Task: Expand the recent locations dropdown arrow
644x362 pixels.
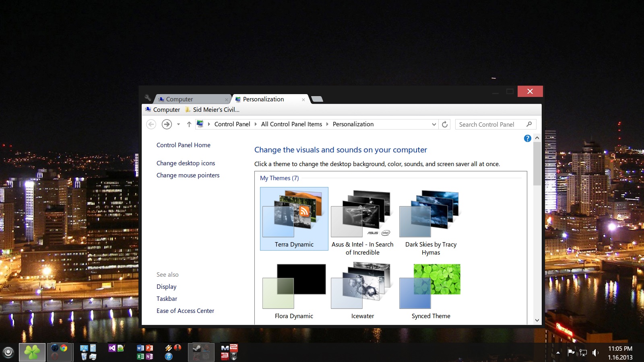Action: 178,124
